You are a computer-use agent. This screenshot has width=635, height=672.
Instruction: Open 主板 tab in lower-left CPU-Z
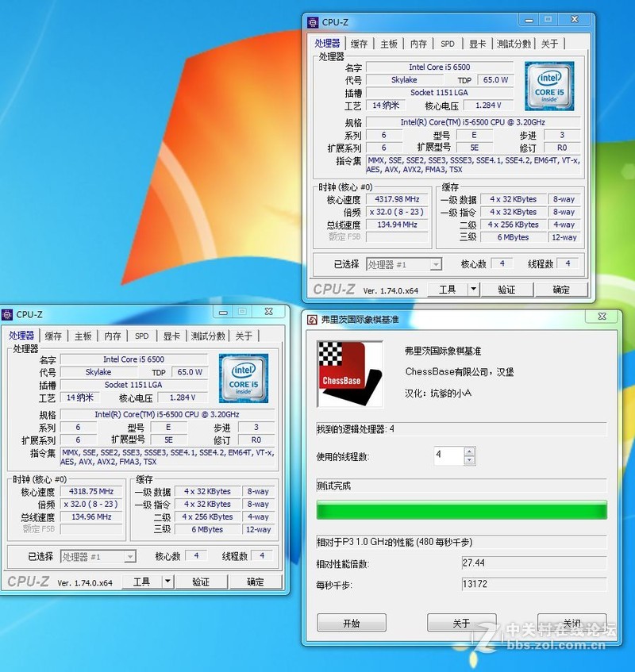click(x=83, y=336)
